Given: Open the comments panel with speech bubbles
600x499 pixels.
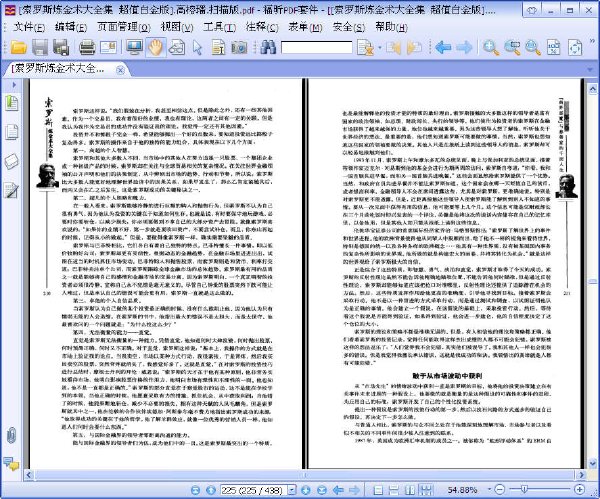Looking at the screenshot, I should (x=11, y=464).
